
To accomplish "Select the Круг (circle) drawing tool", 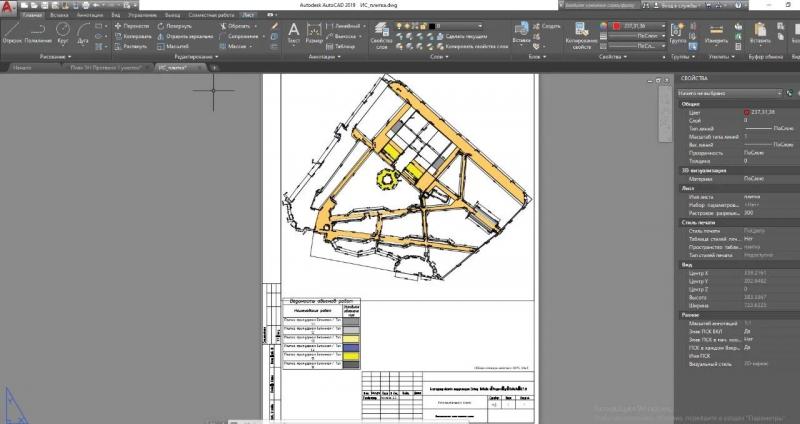I will click(63, 34).
